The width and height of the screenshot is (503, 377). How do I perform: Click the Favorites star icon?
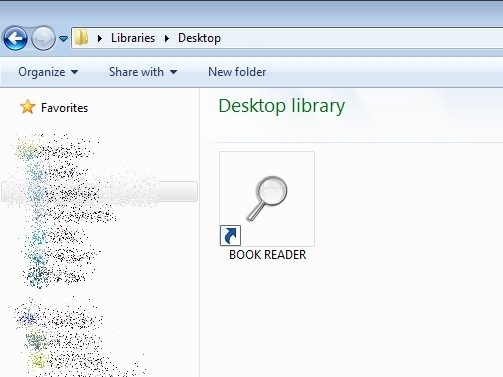[27, 107]
